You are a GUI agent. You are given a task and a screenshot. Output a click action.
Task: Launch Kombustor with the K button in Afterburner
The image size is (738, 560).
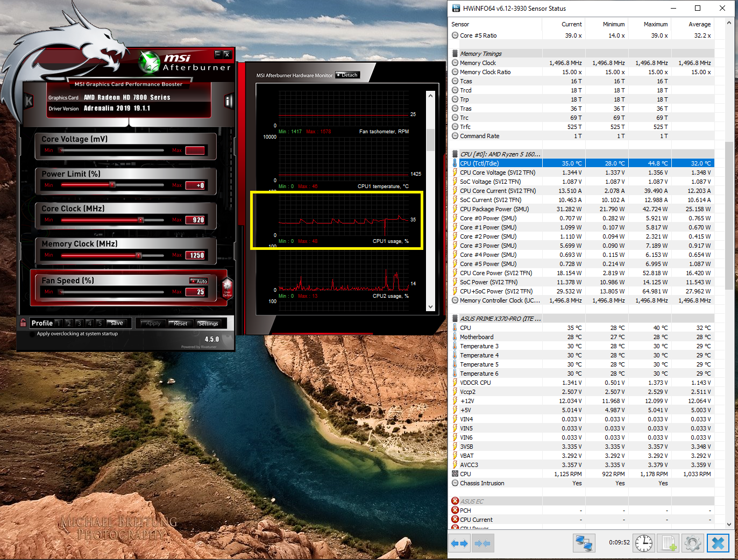tap(29, 101)
